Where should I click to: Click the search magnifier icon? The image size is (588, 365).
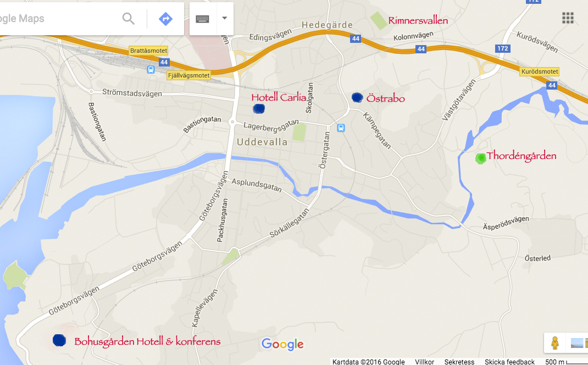(x=128, y=18)
